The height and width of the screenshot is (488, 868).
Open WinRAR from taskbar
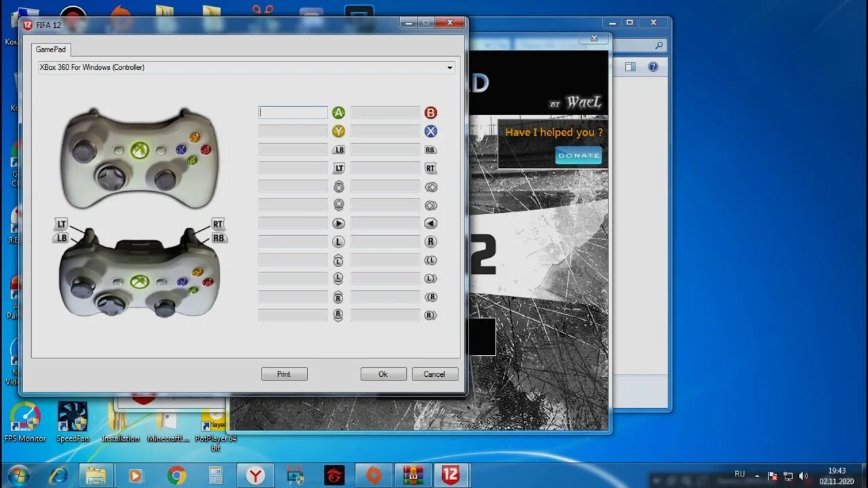(x=412, y=476)
